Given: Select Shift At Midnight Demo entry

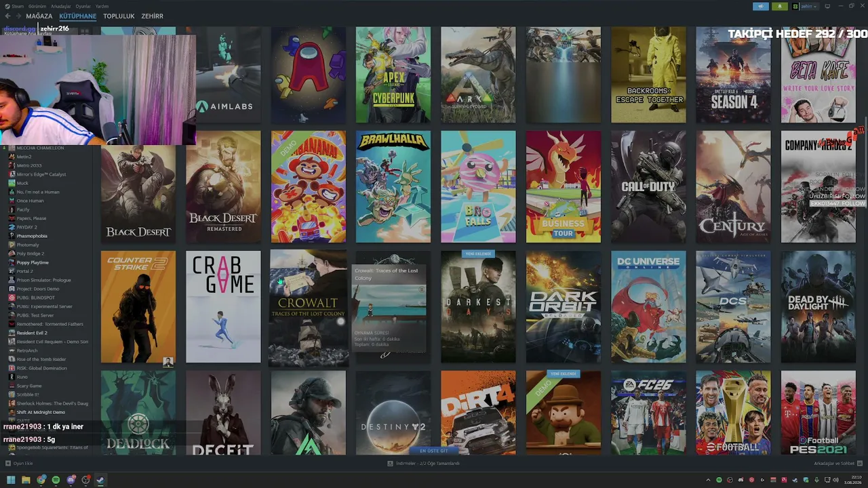Looking at the screenshot, I should (x=41, y=412).
